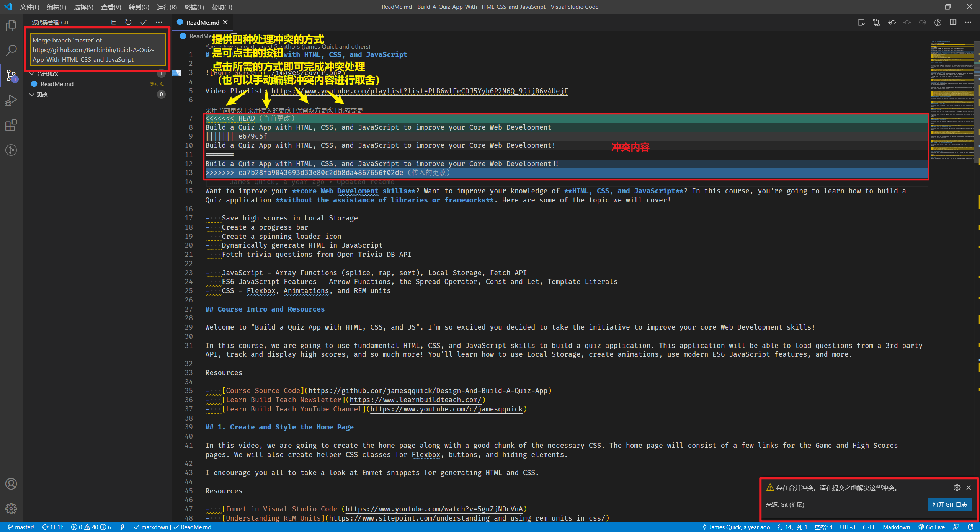Dismiss the merge conflict notification

click(969, 488)
